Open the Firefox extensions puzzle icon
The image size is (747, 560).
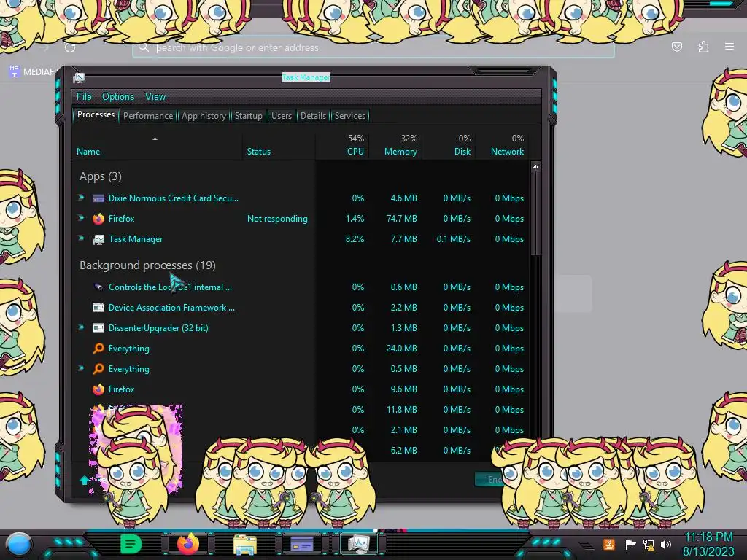pos(704,47)
